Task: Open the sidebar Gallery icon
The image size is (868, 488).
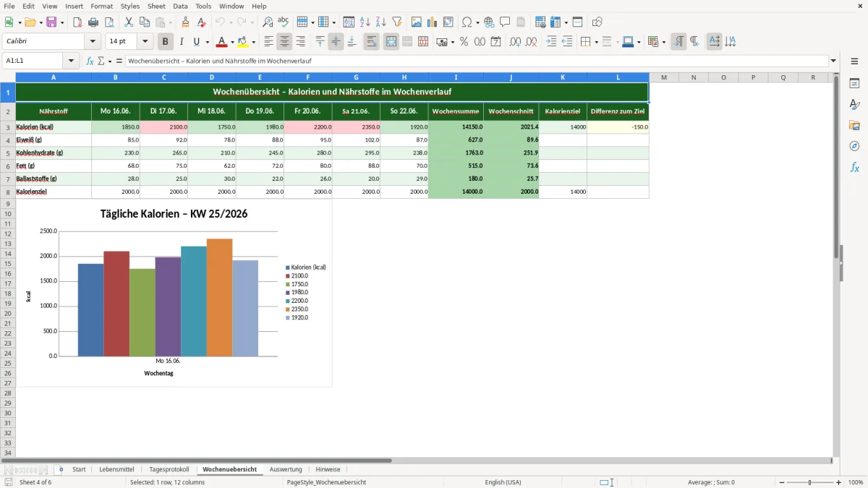Action: 854,125
